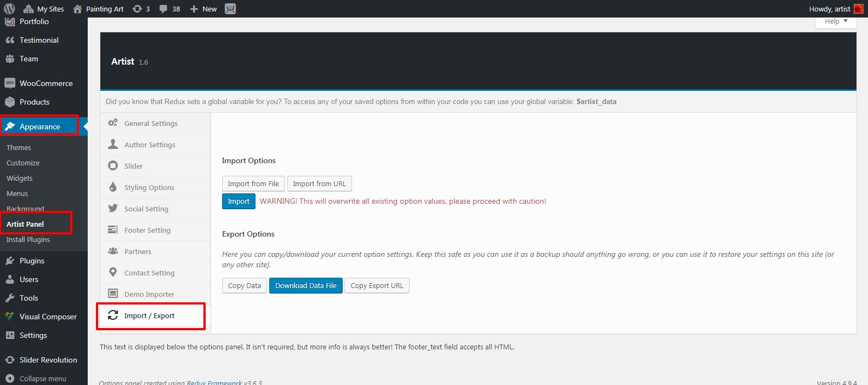This screenshot has width=868, height=385.
Task: Click Copy Data button
Action: pos(245,285)
